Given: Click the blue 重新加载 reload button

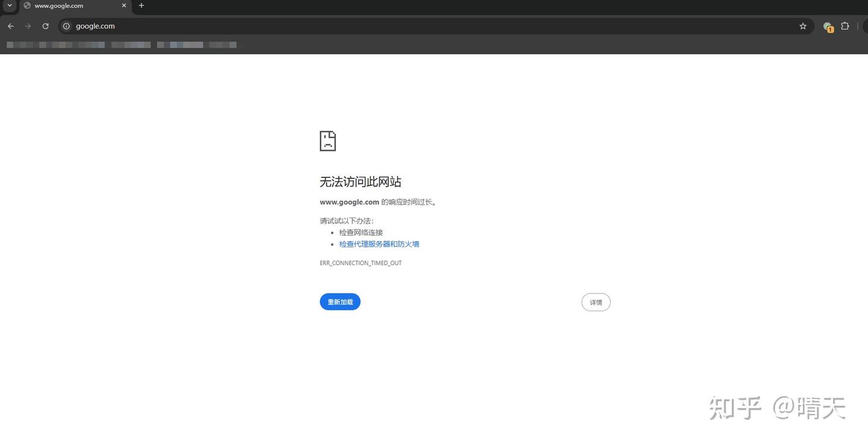Looking at the screenshot, I should (x=340, y=302).
